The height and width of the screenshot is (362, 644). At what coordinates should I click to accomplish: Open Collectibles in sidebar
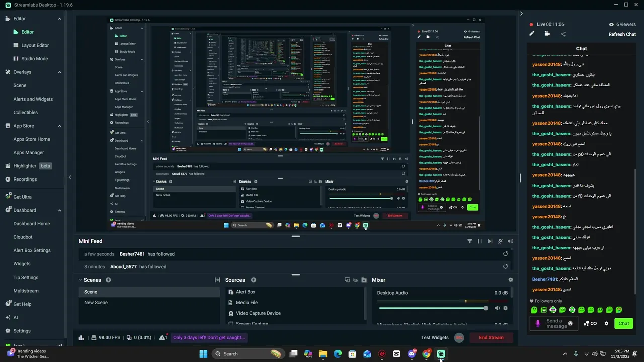click(26, 113)
